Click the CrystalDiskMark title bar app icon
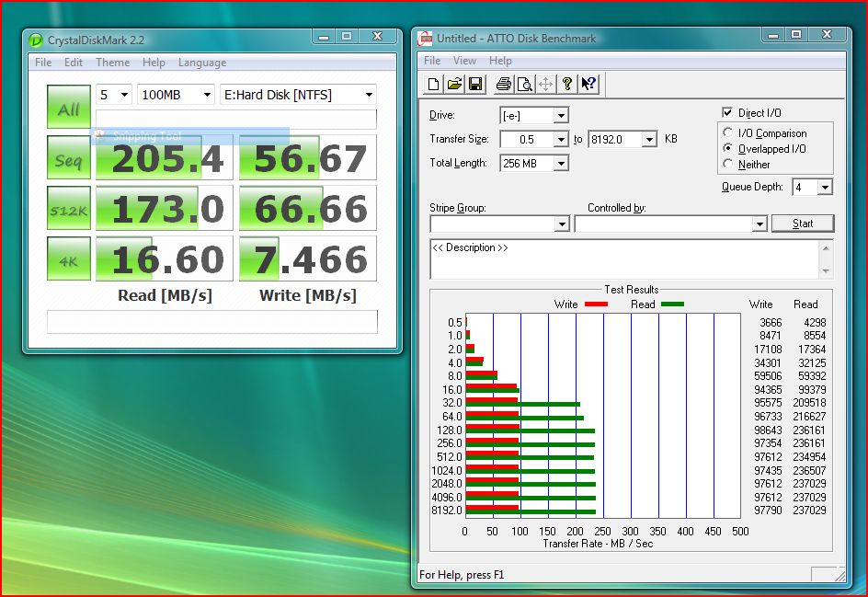Image resolution: width=868 pixels, height=597 pixels. point(36,40)
